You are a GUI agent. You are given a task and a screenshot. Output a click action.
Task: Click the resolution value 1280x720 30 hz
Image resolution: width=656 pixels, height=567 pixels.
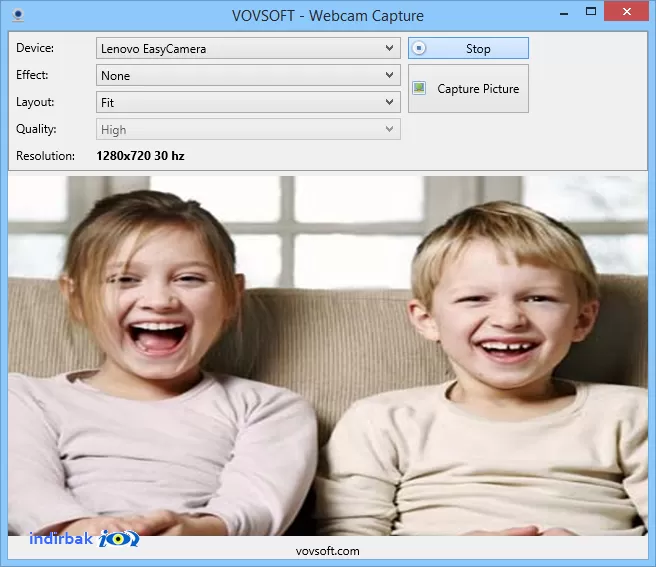click(140, 156)
